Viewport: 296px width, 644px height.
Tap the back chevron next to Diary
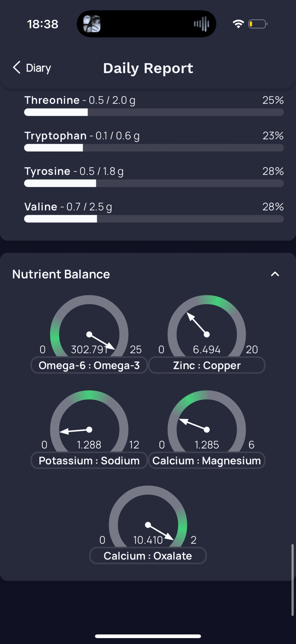[x=16, y=68]
